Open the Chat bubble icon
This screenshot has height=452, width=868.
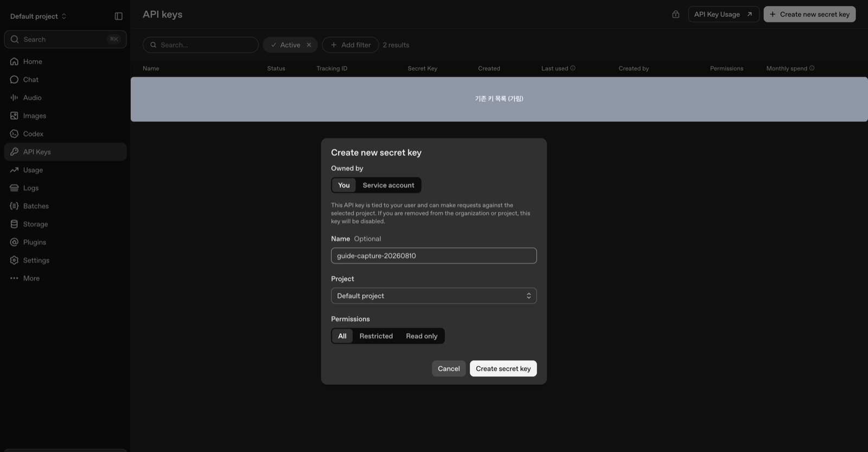(14, 80)
